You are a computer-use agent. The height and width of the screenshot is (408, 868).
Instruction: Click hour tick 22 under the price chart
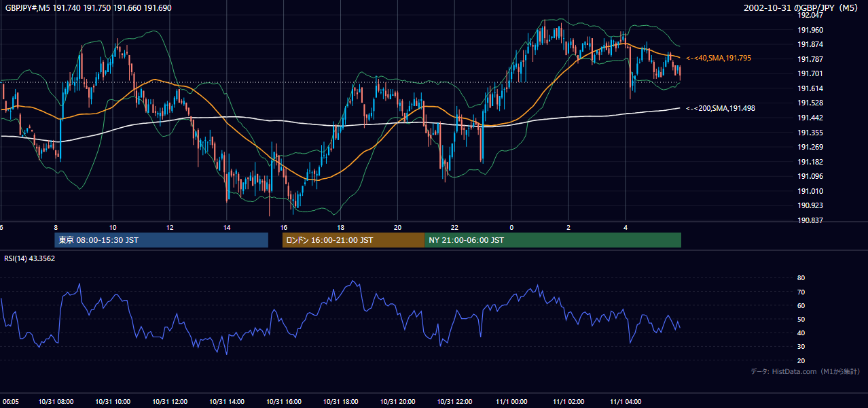[455, 227]
